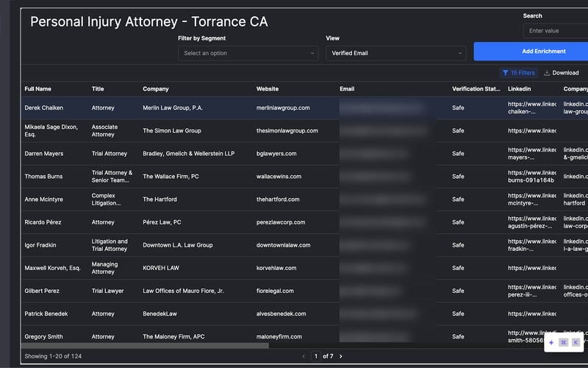Sort by the Full Name column header
This screenshot has height=368, width=588.
pos(37,89)
